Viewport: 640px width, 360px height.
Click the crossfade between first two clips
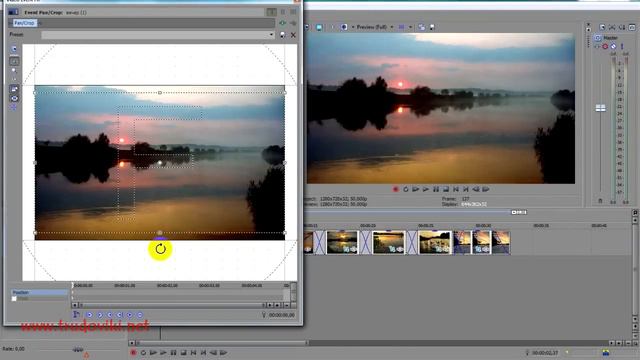(x=365, y=242)
